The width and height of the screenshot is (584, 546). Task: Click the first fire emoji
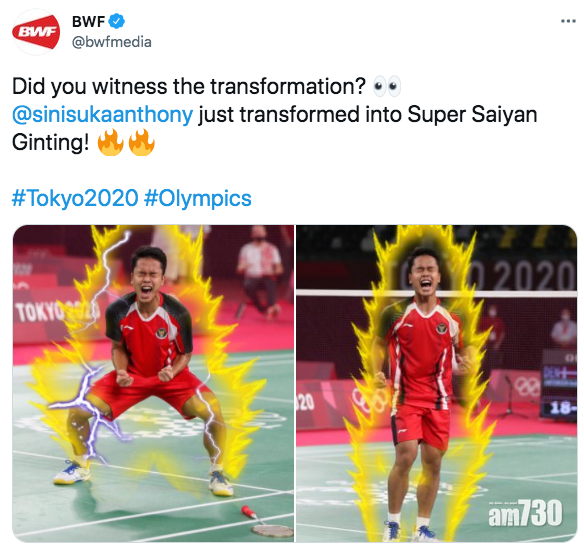[x=110, y=142]
